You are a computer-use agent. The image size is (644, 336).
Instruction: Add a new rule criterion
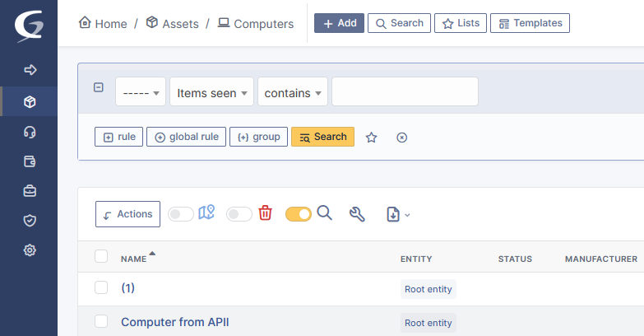coord(118,137)
